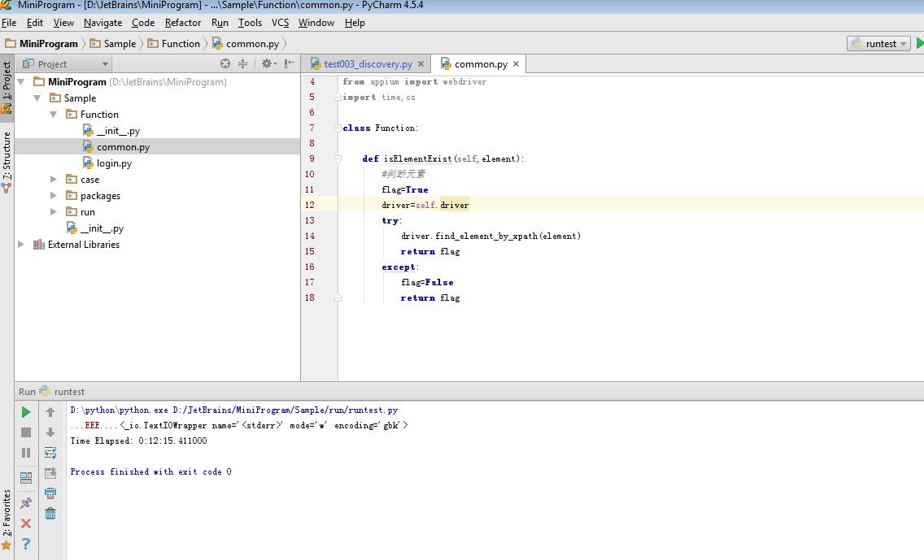The width and height of the screenshot is (924, 560).
Task: Open the VCS menu
Action: (280, 23)
